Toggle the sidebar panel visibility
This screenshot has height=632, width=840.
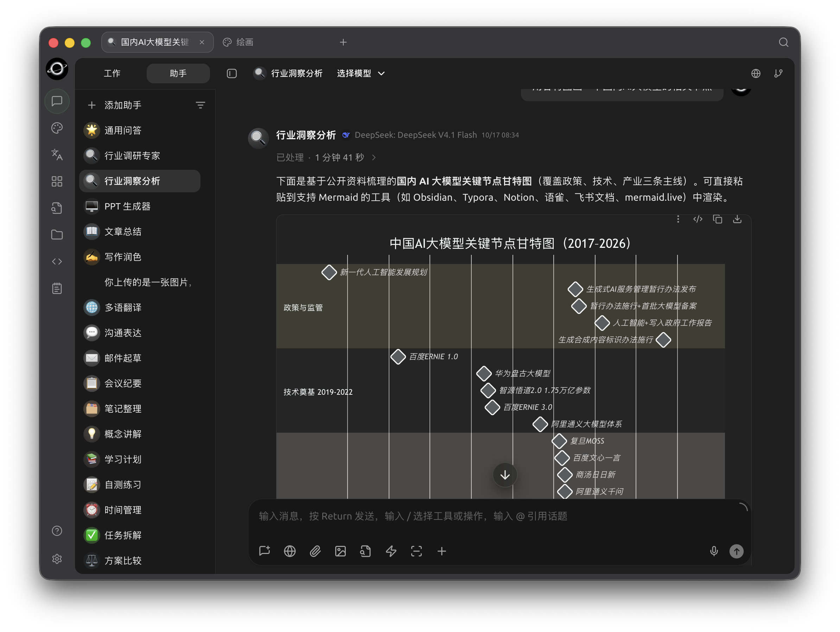coord(232,73)
